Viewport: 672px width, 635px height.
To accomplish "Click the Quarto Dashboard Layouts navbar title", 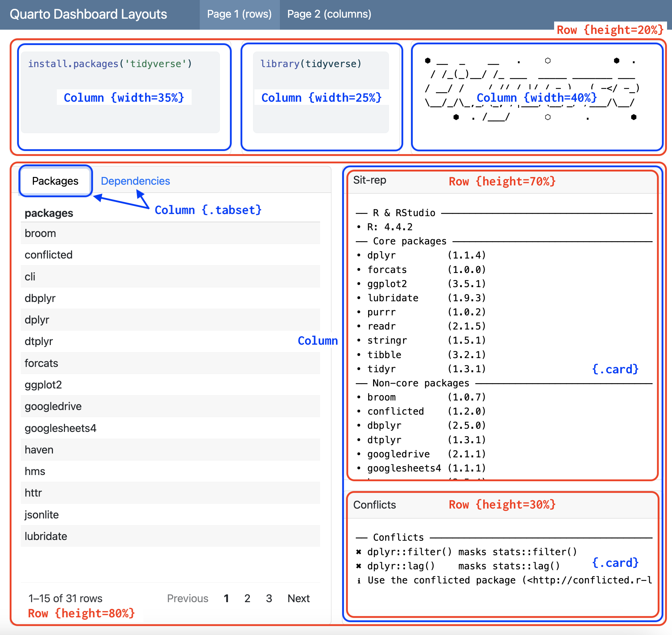I will pyautogui.click(x=89, y=14).
